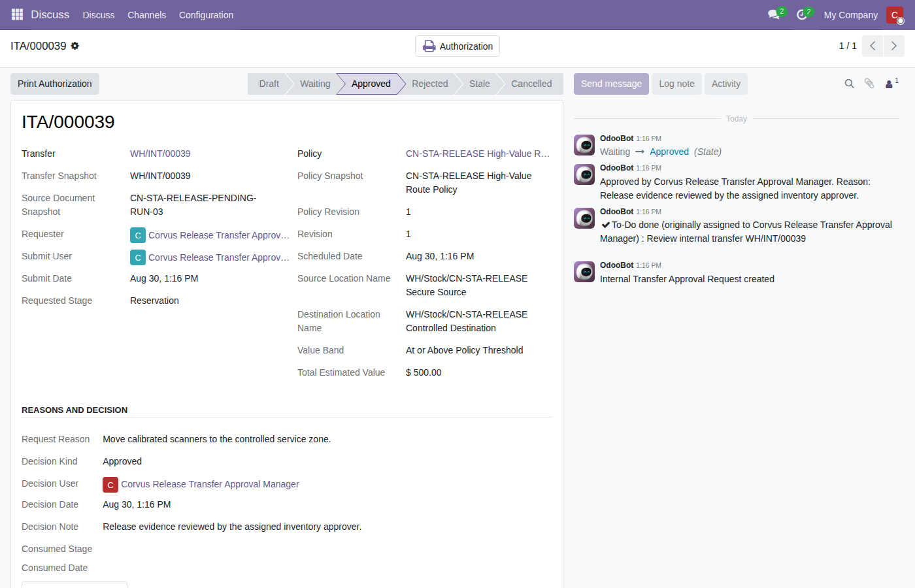This screenshot has height=588, width=915.
Task: Open the user avatar menu
Action: click(895, 14)
